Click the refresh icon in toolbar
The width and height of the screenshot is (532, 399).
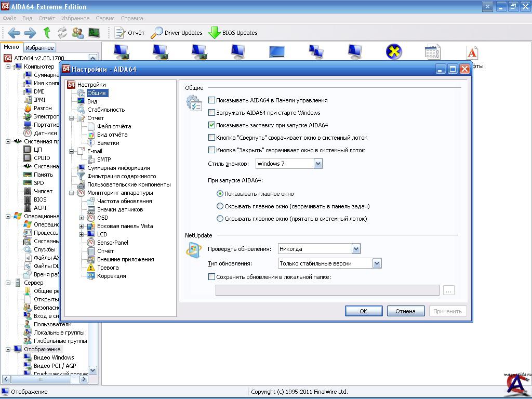(62, 33)
